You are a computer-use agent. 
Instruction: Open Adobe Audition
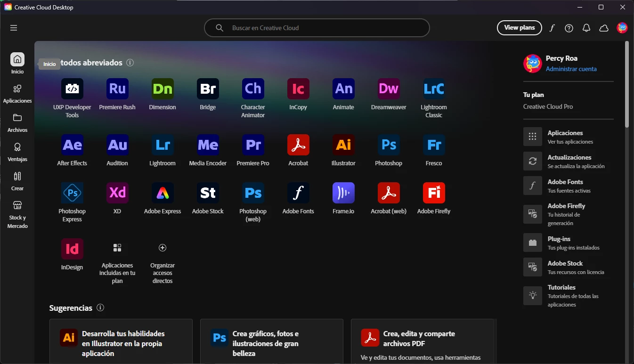(x=117, y=145)
